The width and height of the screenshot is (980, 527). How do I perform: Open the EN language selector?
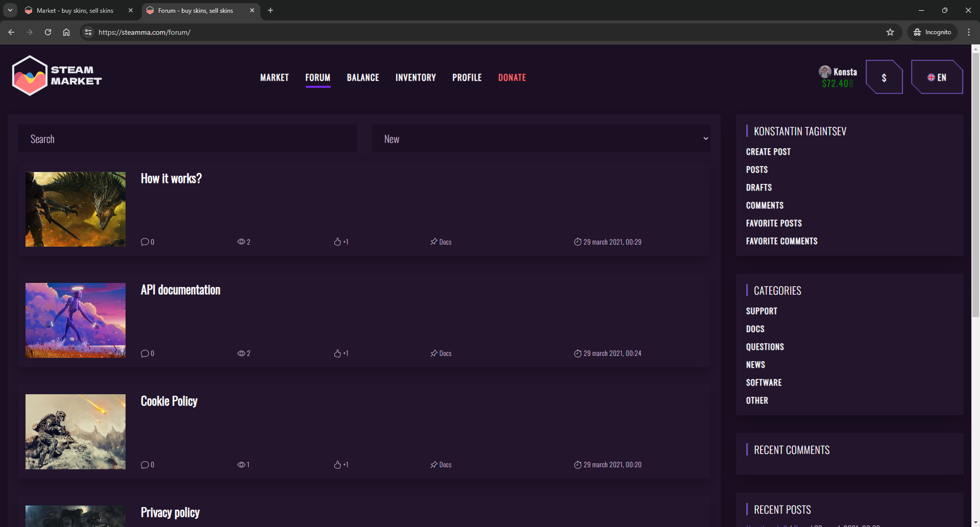[937, 78]
